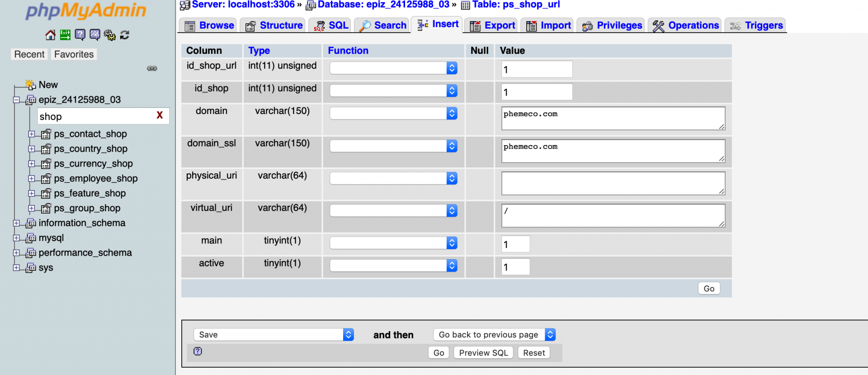Clear the shop filter with red X
Viewport: 868px width, 375px height.
(160, 115)
